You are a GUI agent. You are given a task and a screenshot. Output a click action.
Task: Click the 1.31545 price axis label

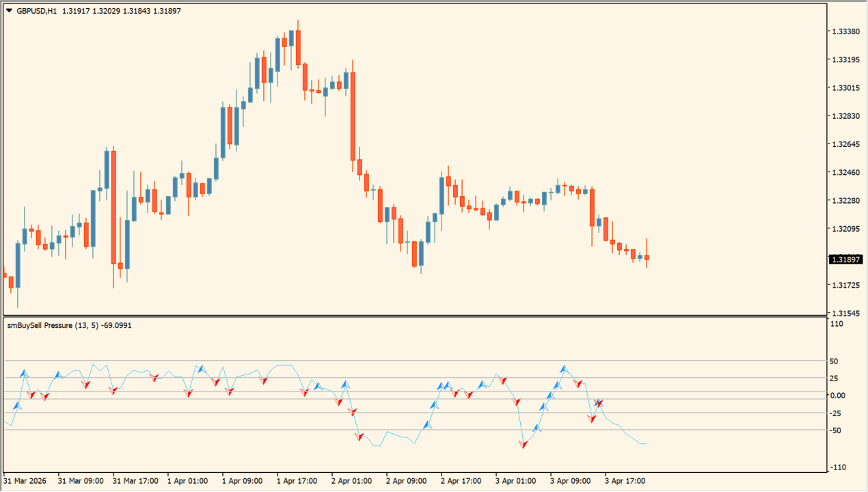pos(844,313)
